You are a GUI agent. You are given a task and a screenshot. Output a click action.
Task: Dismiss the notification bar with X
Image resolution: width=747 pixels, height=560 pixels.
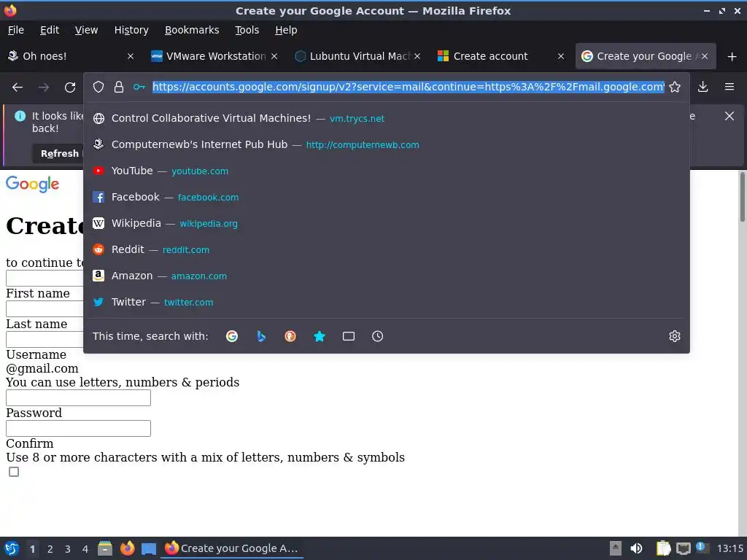[x=729, y=116]
